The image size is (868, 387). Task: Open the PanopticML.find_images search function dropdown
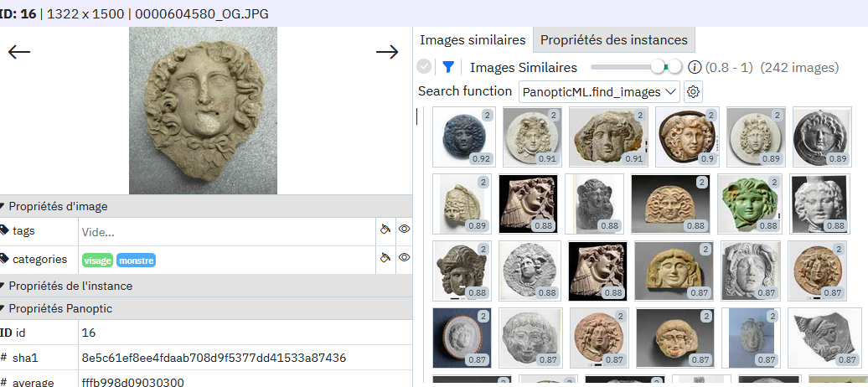coord(599,92)
